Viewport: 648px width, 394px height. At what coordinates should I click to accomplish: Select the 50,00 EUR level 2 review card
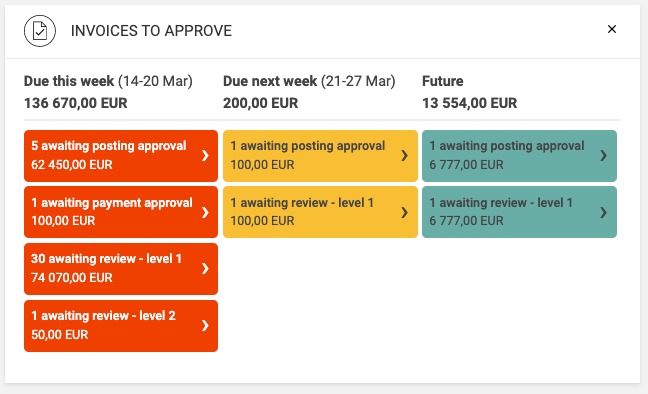coord(121,326)
